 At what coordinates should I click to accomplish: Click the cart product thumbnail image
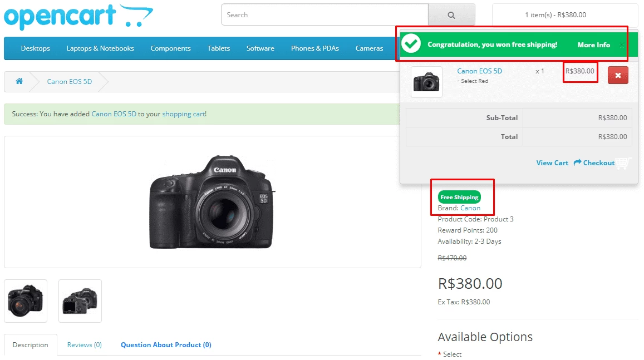click(x=426, y=82)
